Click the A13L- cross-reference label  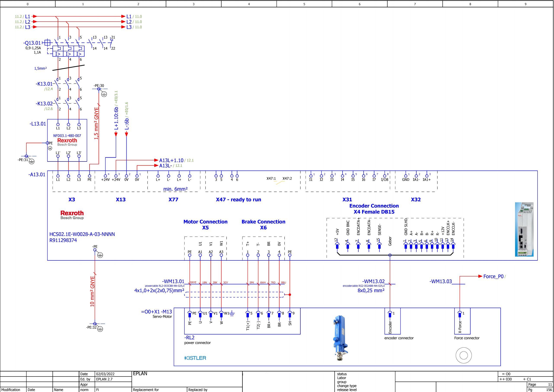[166, 166]
